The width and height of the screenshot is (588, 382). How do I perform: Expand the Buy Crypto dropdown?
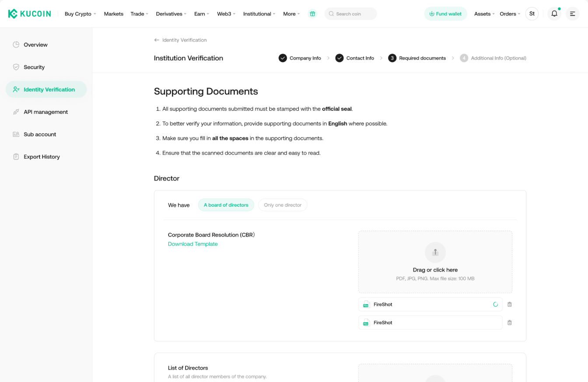pyautogui.click(x=80, y=14)
